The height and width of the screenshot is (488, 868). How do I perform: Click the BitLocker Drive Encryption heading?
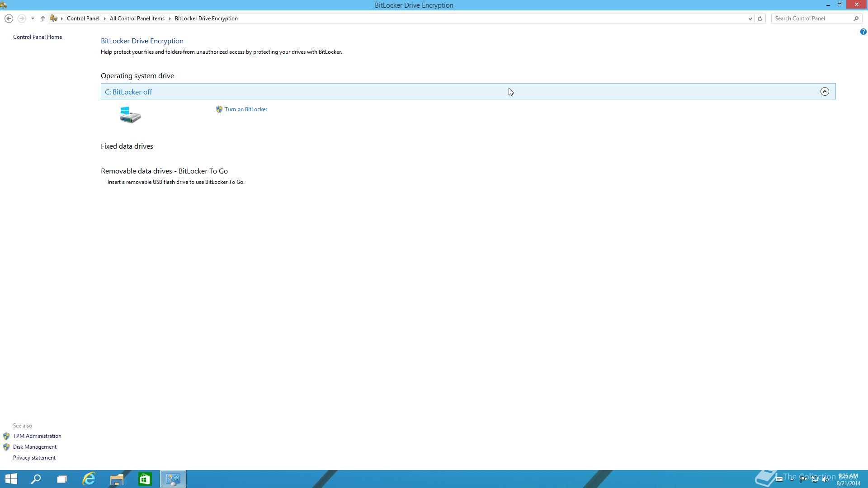142,41
